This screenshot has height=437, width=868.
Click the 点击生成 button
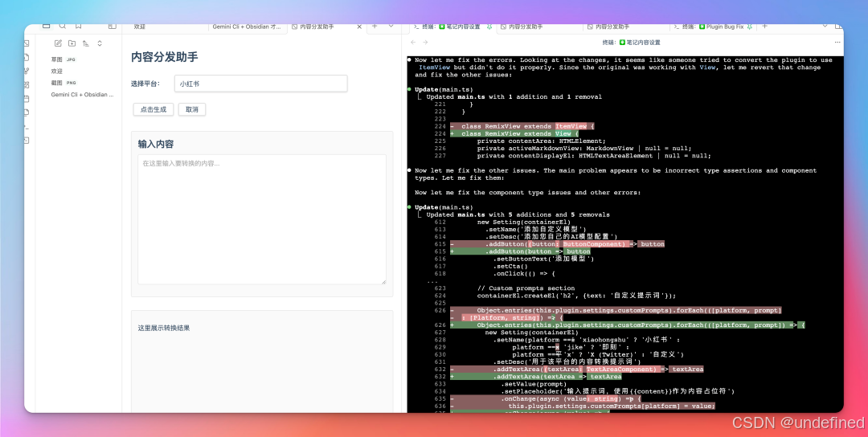point(154,109)
